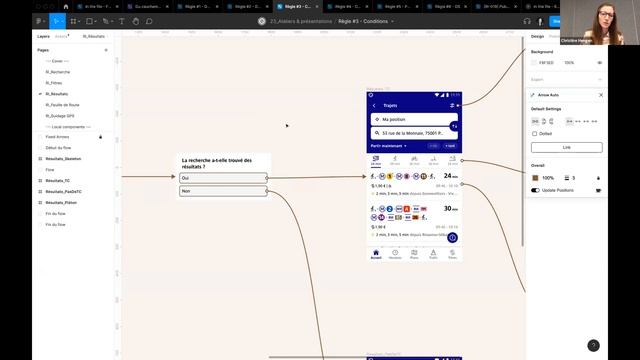Choose the straight arrow style in Default Settings

535,121
